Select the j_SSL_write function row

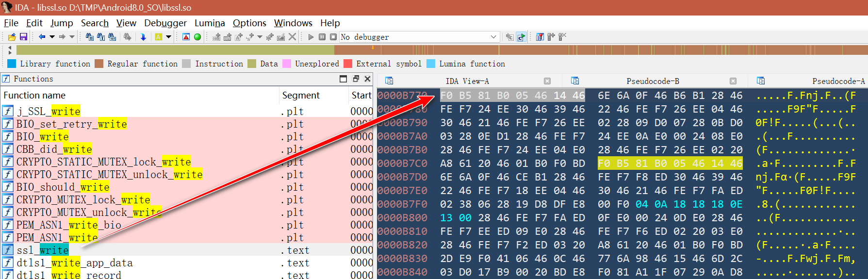coord(187,111)
